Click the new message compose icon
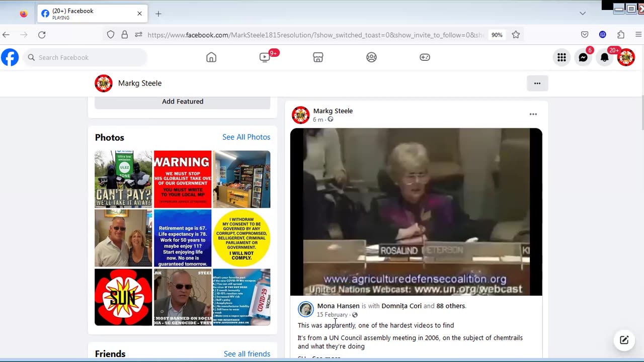 [624, 340]
